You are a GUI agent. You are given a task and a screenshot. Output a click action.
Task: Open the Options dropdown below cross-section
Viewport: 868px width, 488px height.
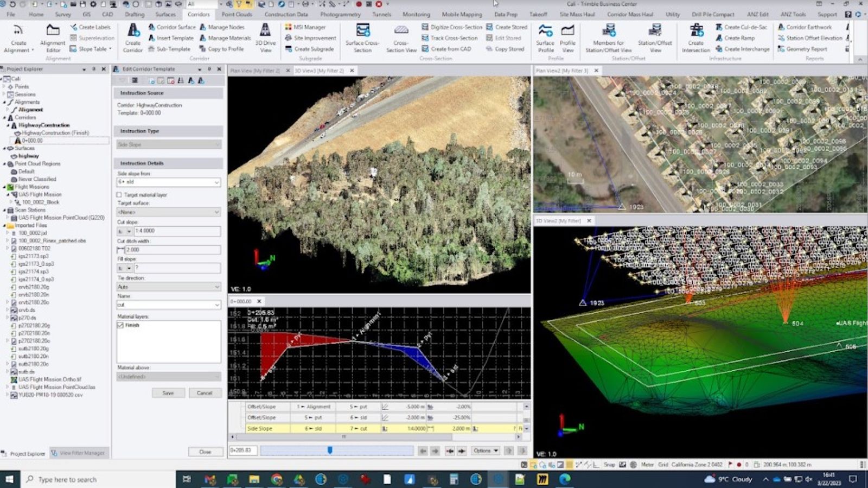point(486,451)
